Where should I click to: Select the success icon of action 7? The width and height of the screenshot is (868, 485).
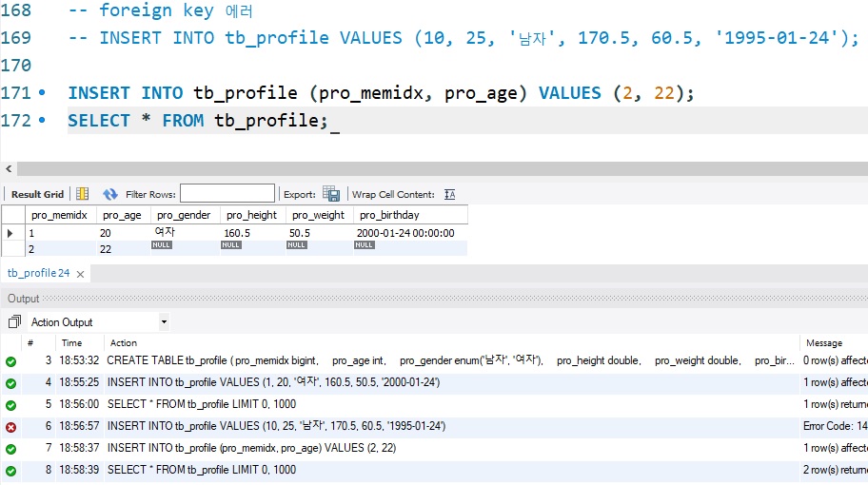click(x=10, y=449)
